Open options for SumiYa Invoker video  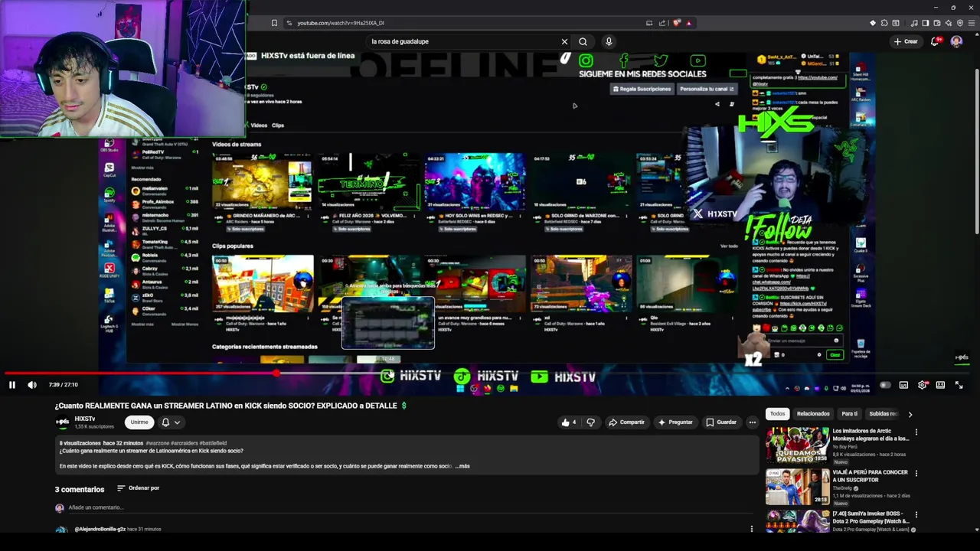[916, 515]
